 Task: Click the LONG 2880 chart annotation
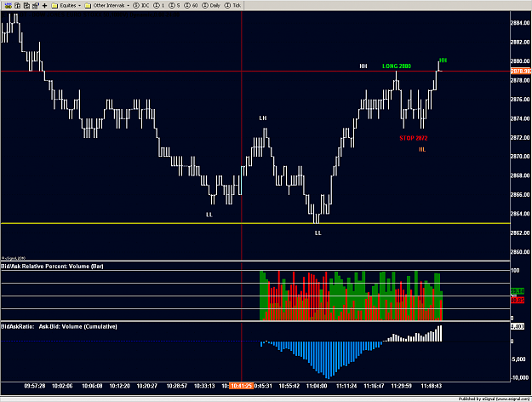(397, 66)
